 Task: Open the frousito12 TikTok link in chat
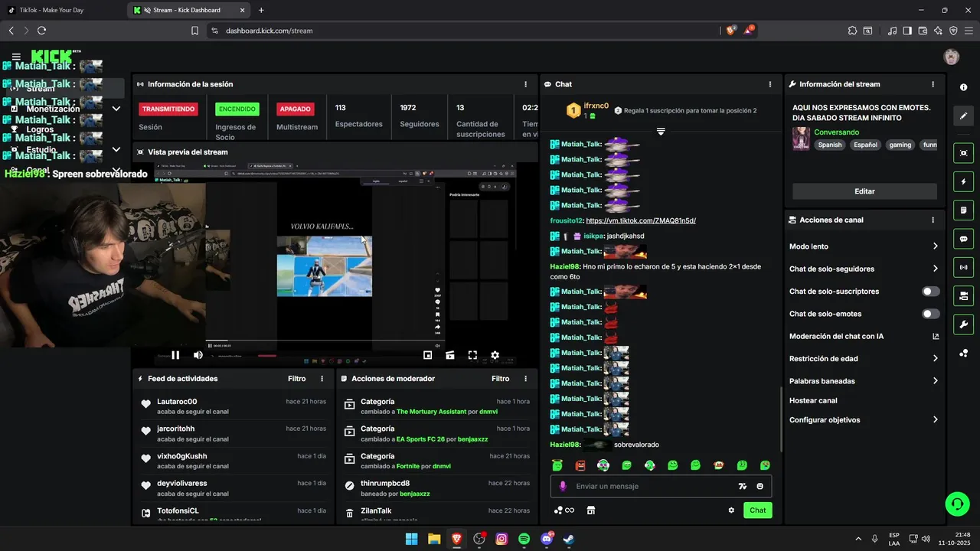click(x=641, y=220)
